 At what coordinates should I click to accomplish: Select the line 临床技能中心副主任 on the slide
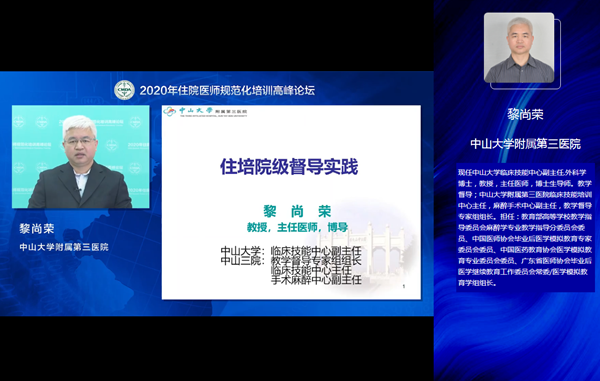click(x=316, y=251)
